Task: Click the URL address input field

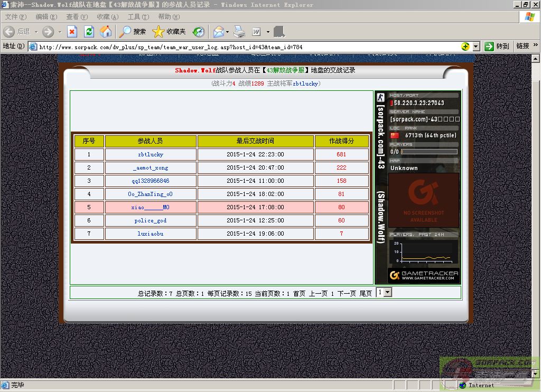Action: [x=248, y=46]
